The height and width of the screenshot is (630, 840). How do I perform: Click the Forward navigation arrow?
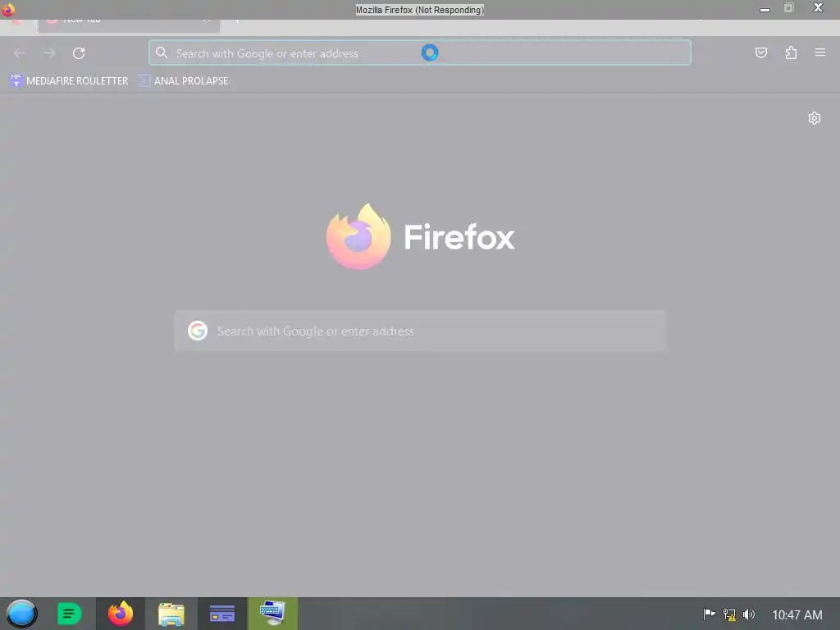[x=49, y=53]
